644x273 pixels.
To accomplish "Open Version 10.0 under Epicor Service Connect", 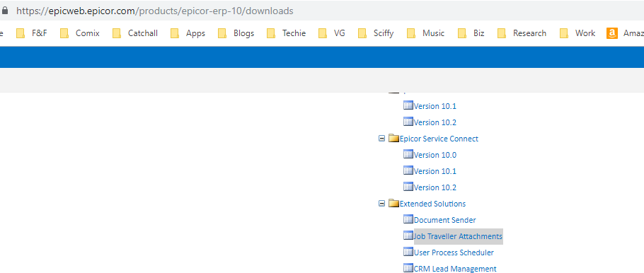I will point(435,155).
